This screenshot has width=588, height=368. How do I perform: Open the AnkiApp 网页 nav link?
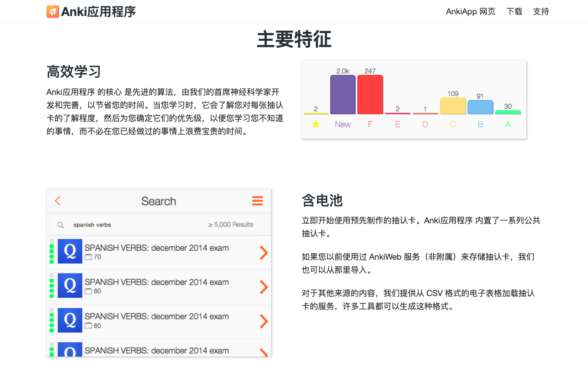click(470, 11)
